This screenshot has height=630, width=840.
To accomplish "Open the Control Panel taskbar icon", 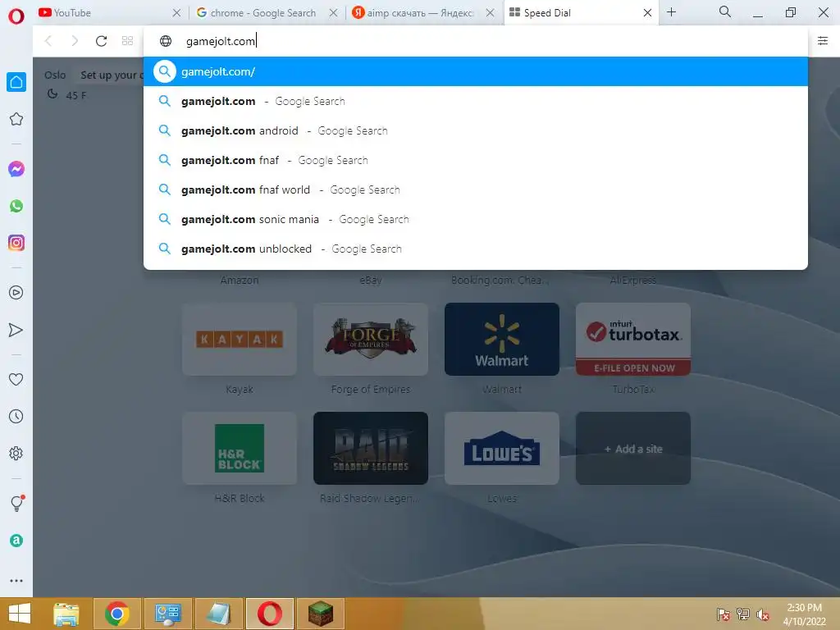I will pos(168,614).
